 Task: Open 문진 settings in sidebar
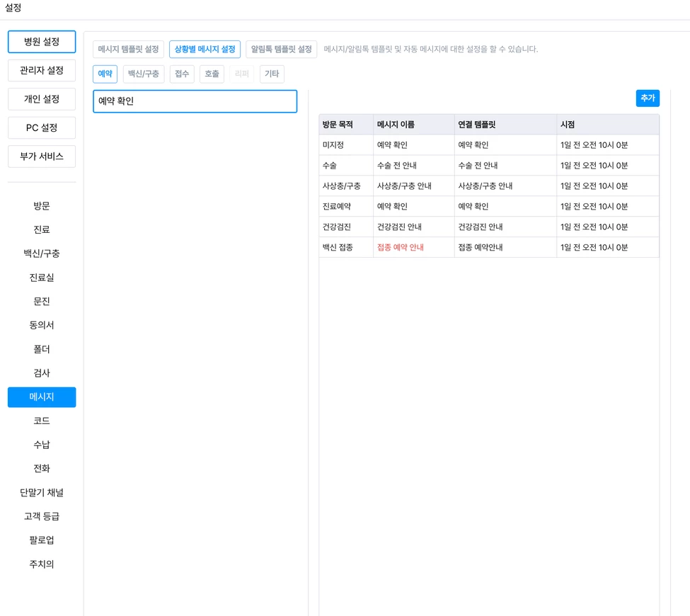click(x=42, y=302)
